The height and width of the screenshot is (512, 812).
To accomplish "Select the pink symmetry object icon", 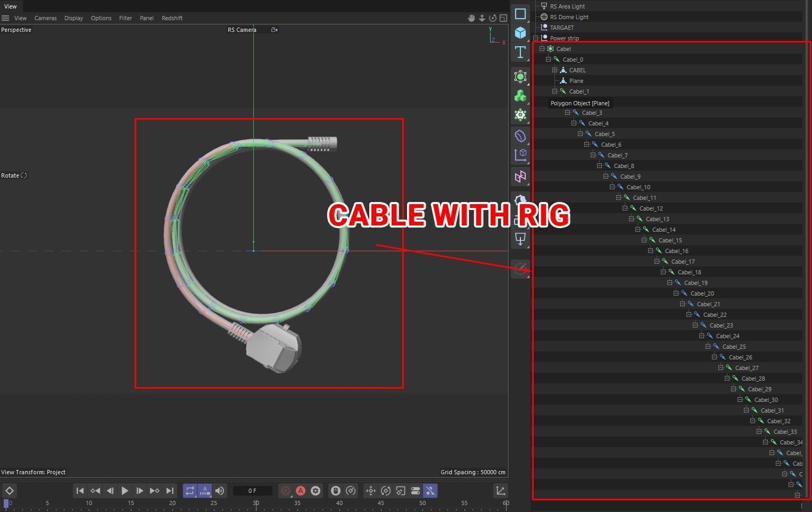I will (x=520, y=177).
